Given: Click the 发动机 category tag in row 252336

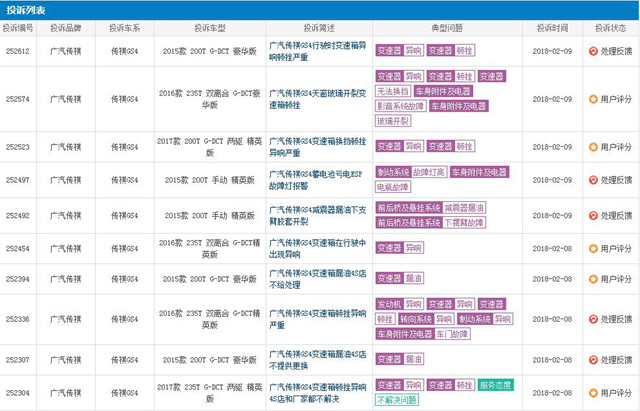Looking at the screenshot, I should 390,304.
